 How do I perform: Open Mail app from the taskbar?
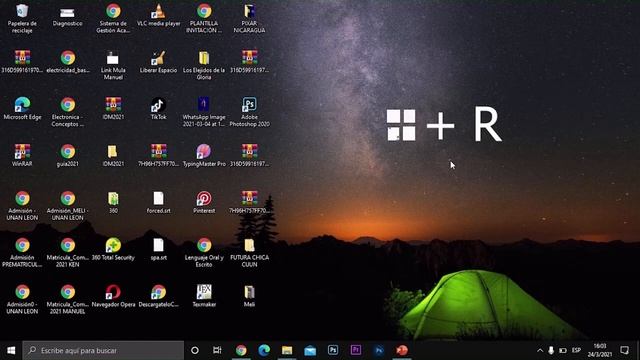coord(310,350)
